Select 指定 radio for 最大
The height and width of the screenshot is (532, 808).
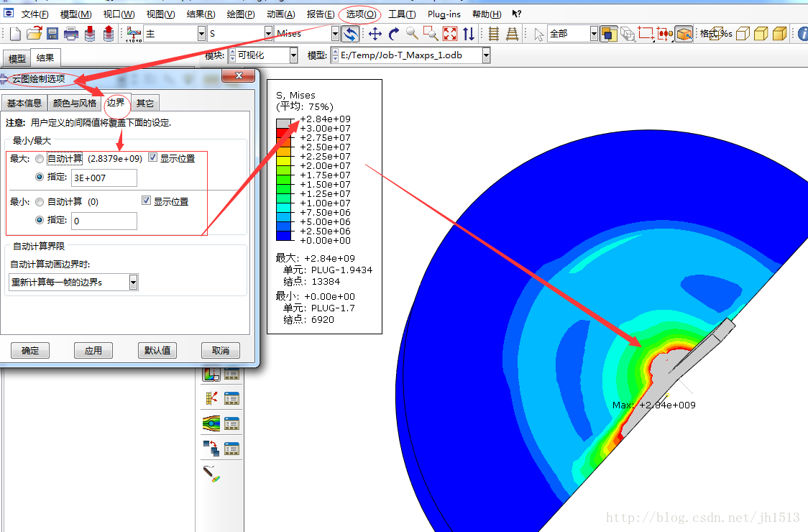coord(39,177)
